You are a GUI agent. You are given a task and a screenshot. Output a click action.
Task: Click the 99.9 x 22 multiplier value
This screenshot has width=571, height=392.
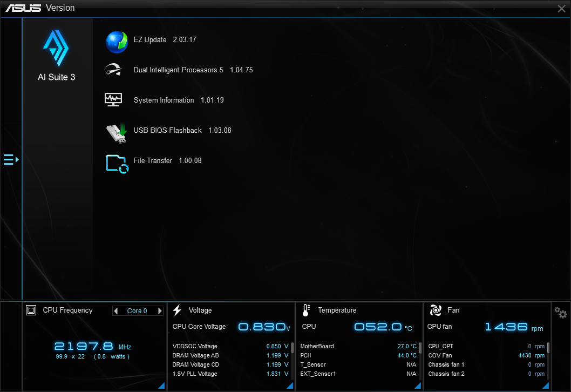[x=70, y=357]
